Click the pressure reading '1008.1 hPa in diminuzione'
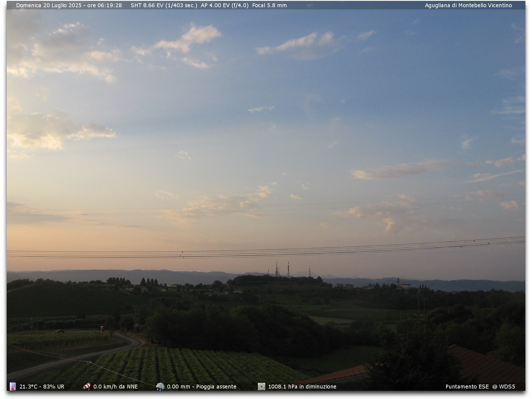Screen dimensions: 532x399 [x=302, y=387]
